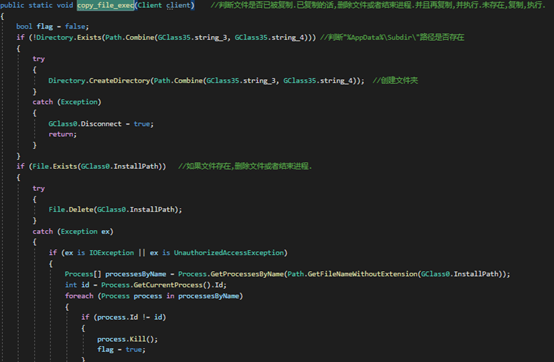
Task: Click the 'foreach' loop keyword
Action: tap(79, 296)
